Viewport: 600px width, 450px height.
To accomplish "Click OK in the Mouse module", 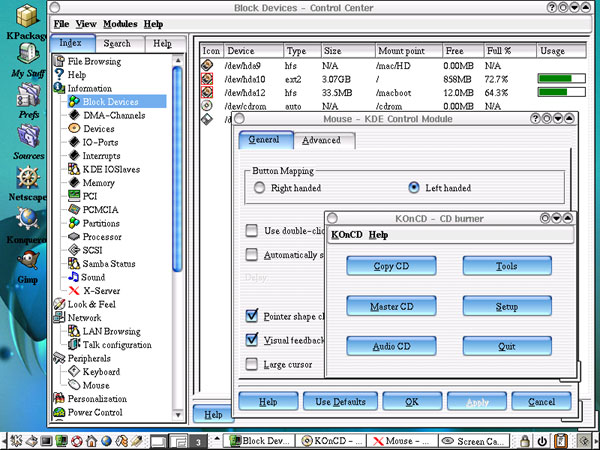I will (412, 401).
